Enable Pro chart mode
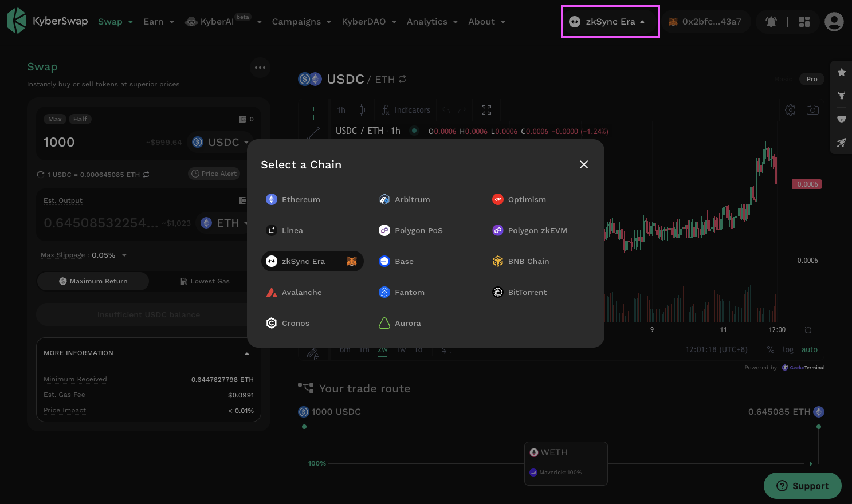Image resolution: width=852 pixels, height=504 pixels. click(x=811, y=79)
